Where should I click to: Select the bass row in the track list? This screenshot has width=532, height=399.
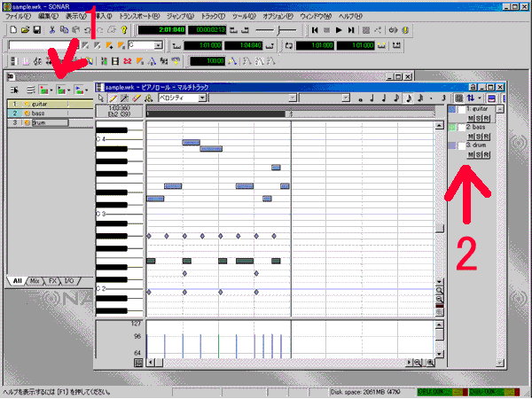pos(51,113)
